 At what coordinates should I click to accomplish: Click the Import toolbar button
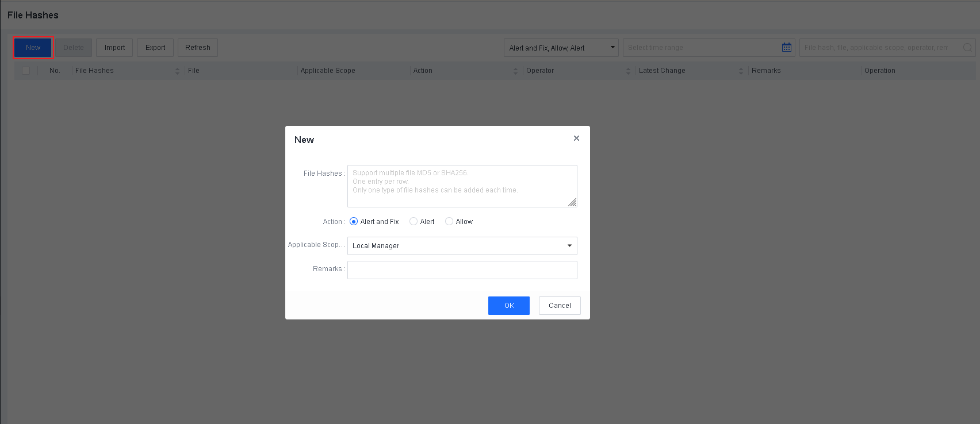pyautogui.click(x=114, y=48)
